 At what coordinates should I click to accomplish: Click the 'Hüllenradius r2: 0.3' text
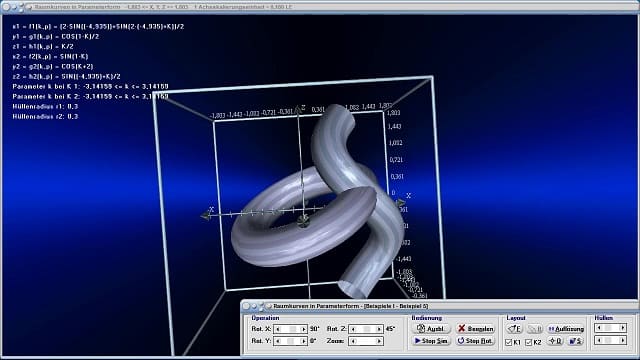point(45,116)
